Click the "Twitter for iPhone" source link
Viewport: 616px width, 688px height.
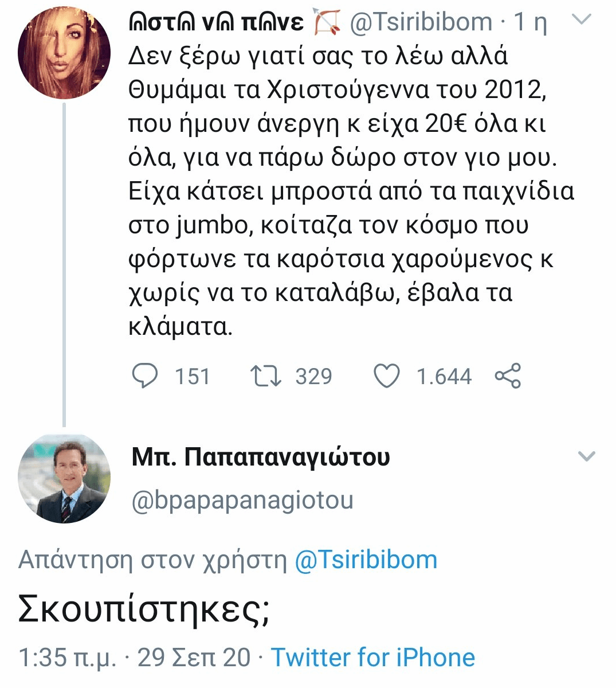[x=373, y=658]
